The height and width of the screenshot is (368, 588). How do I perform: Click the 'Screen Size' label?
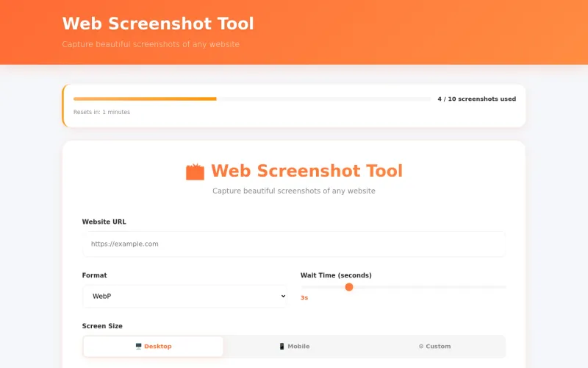(102, 326)
